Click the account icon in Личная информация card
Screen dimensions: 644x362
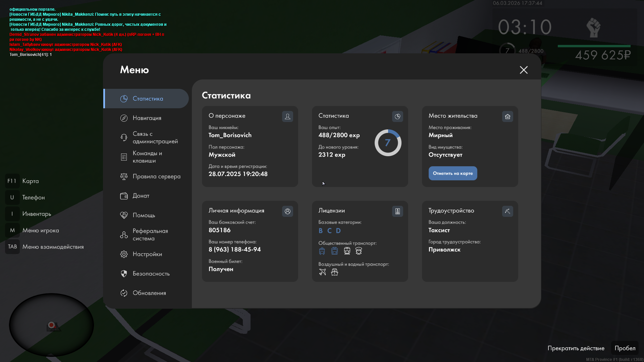point(287,211)
